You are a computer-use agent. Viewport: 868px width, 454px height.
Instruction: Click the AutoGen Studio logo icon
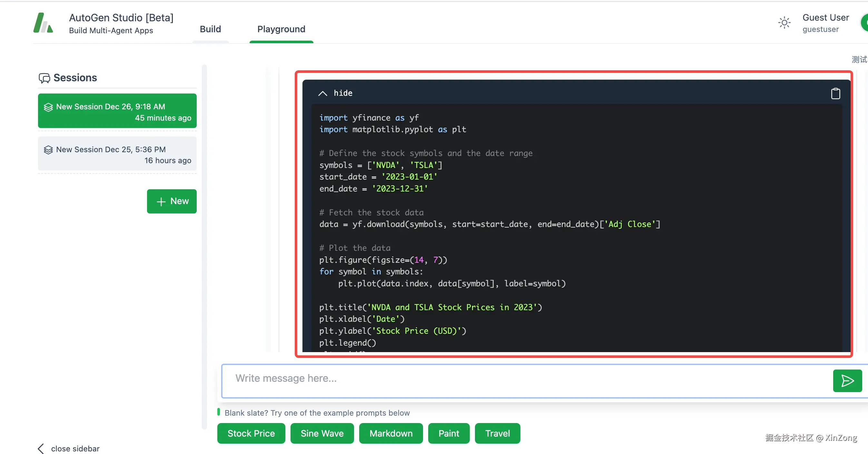click(43, 23)
